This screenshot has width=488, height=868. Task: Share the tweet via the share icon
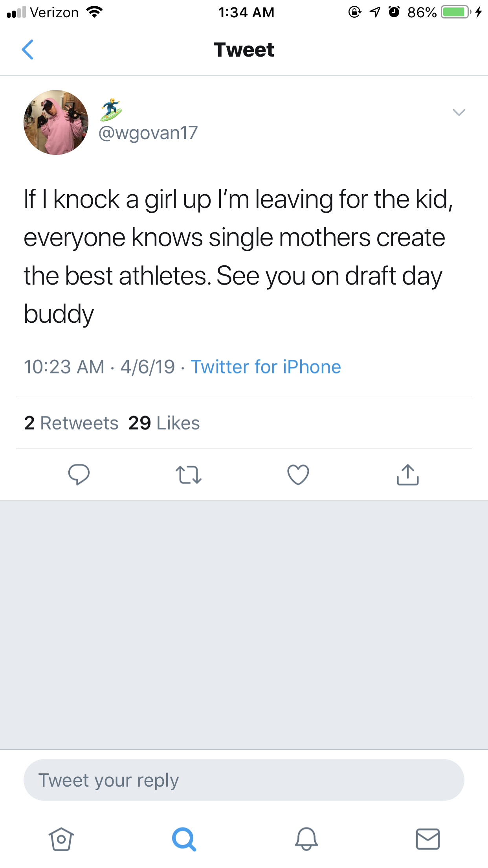coord(408,474)
